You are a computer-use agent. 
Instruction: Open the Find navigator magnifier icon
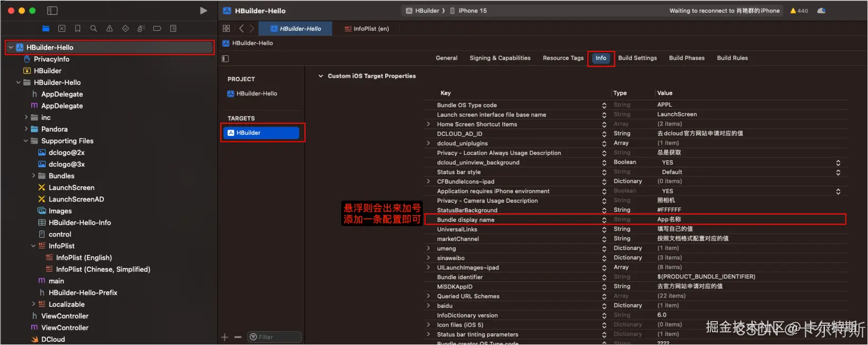pos(93,29)
